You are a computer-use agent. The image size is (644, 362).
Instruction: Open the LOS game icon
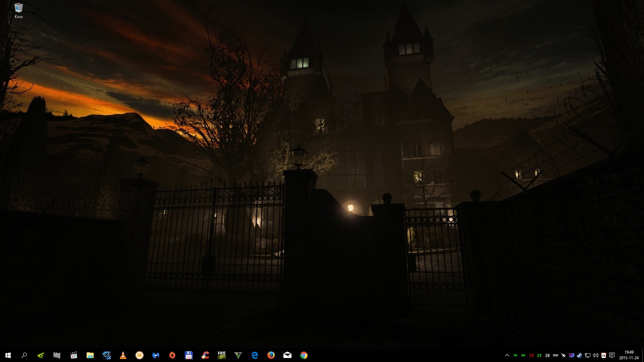point(222,355)
